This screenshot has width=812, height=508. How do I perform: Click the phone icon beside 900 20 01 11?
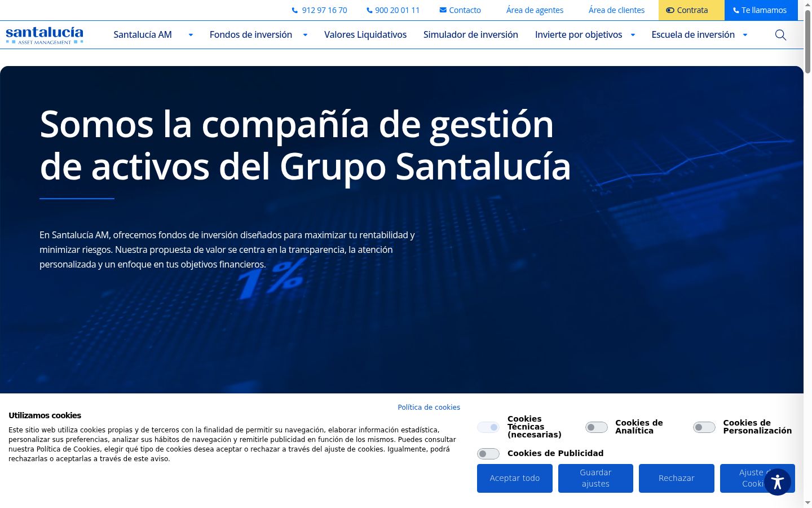[369, 10]
